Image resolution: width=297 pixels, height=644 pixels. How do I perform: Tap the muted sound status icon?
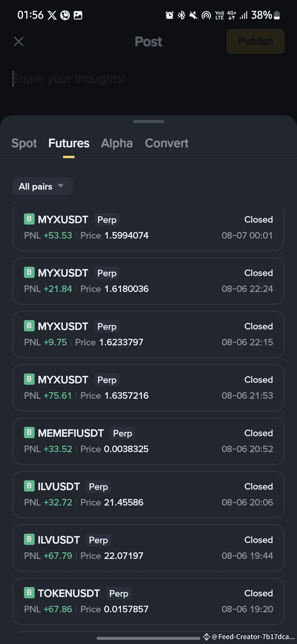[x=194, y=15]
